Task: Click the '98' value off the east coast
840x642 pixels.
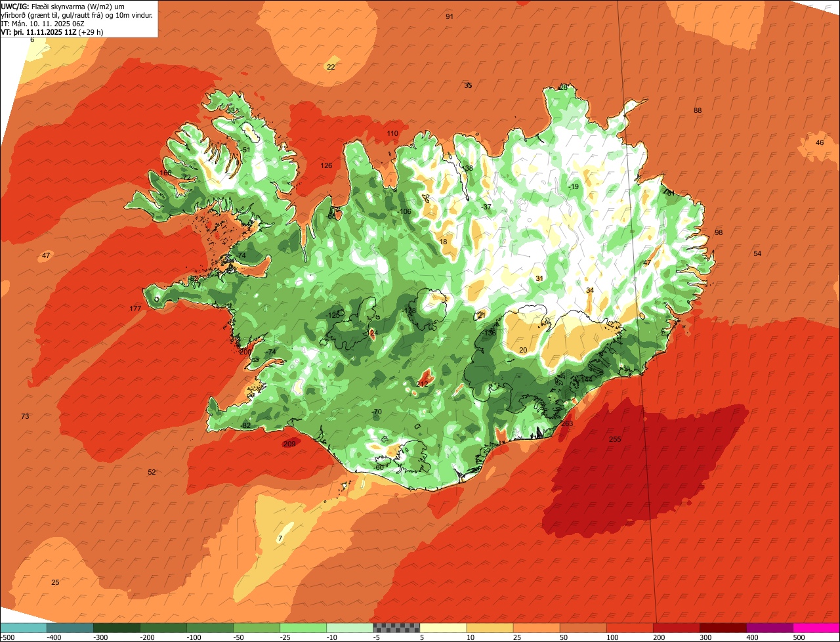Action: pos(719,232)
